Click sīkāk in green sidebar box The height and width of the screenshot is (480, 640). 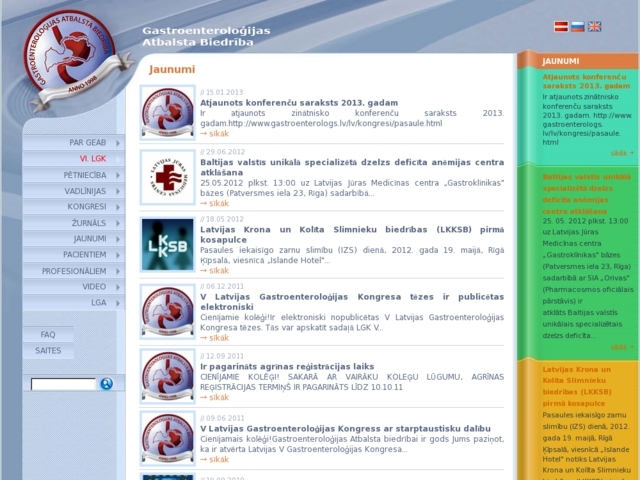point(622,347)
